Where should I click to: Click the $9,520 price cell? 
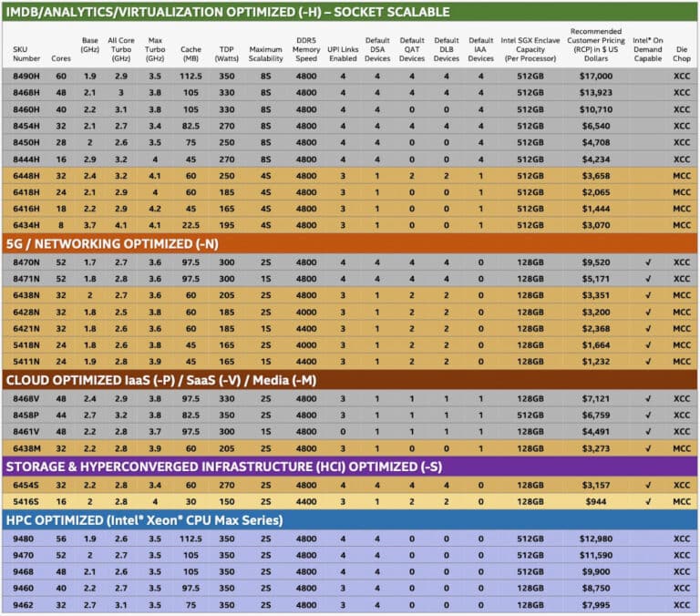595,262
